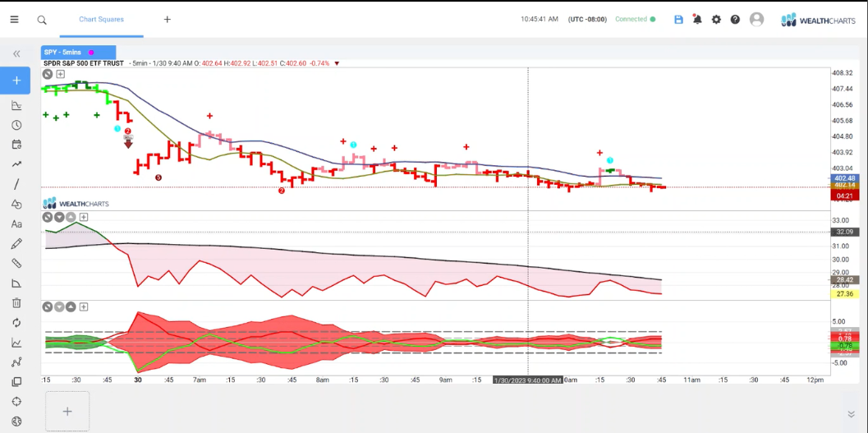Viewport: 868px width, 433px height.
Task: Select the SPY - 5mins chart tab
Action: [x=78, y=52]
